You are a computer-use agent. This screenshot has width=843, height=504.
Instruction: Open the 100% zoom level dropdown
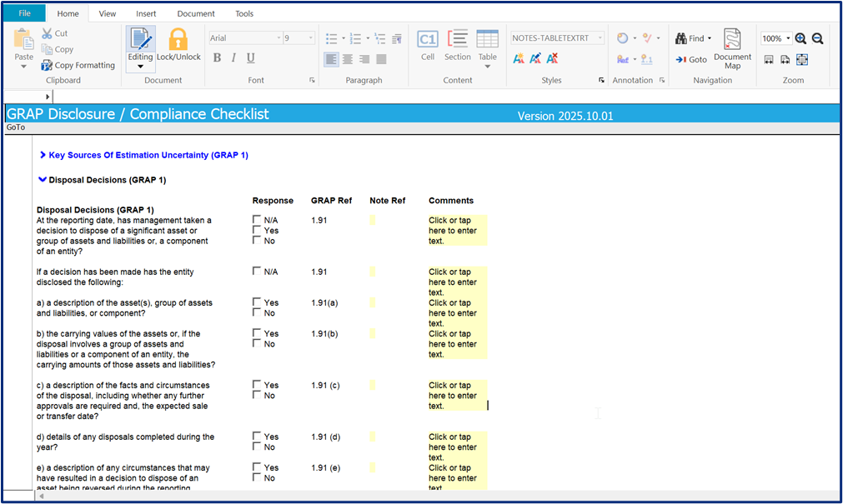(788, 38)
